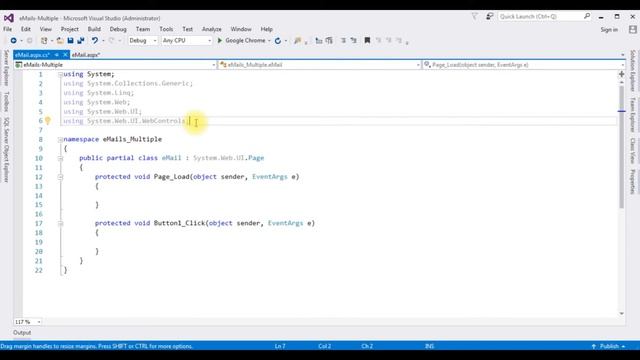The image size is (640, 360).
Task: Collapse the Page_Load method outline
Action: (x=60, y=177)
